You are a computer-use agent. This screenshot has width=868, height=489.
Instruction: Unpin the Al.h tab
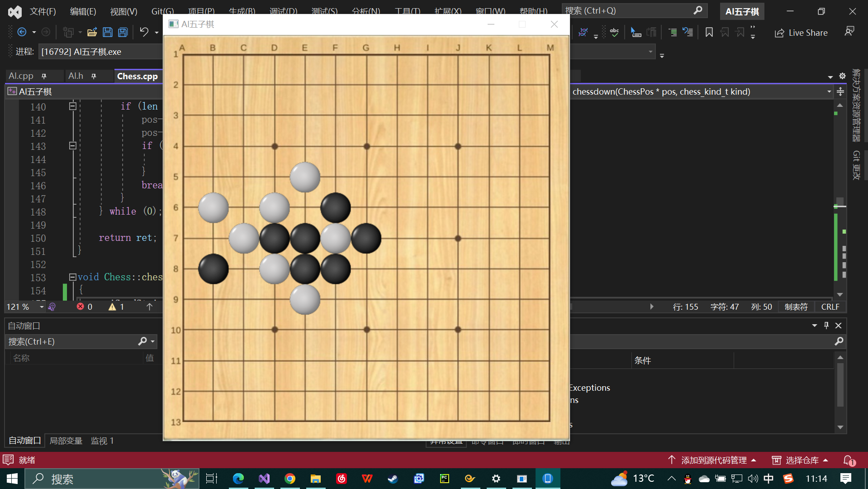(93, 76)
